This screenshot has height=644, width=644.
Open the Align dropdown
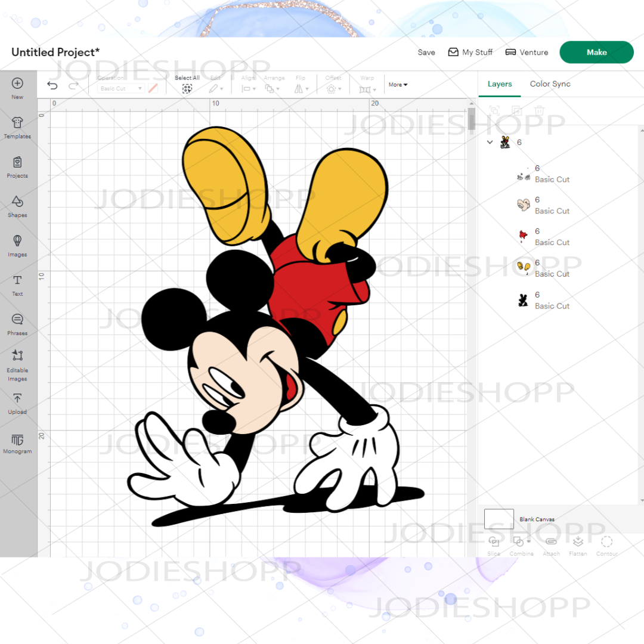click(x=249, y=89)
